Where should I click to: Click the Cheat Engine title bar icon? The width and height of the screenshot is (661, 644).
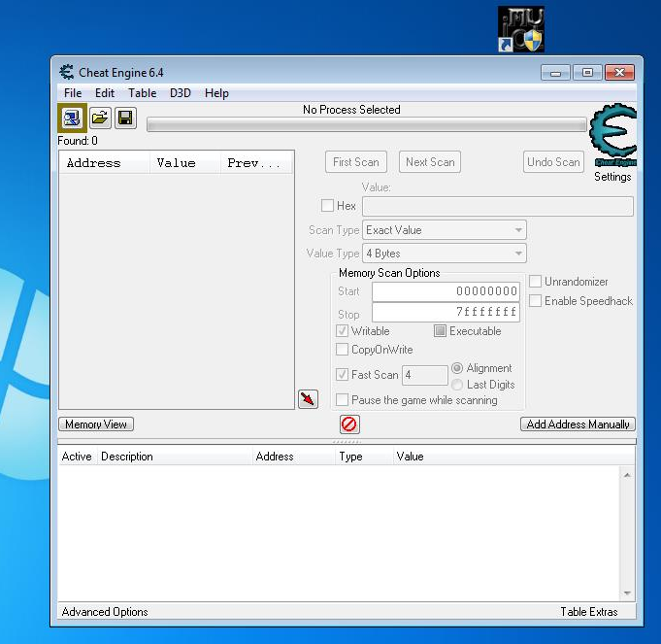(67, 73)
